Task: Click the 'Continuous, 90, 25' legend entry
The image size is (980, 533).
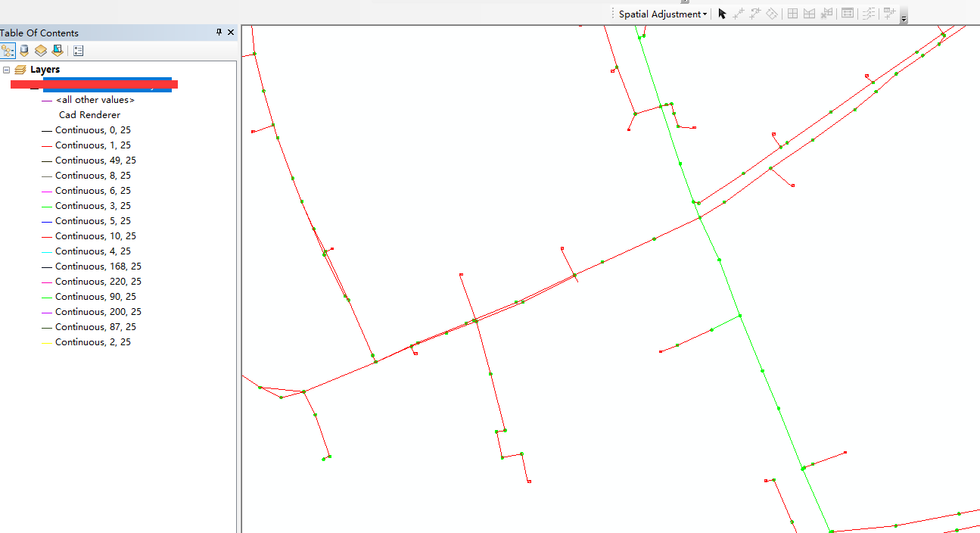Action: click(x=96, y=297)
